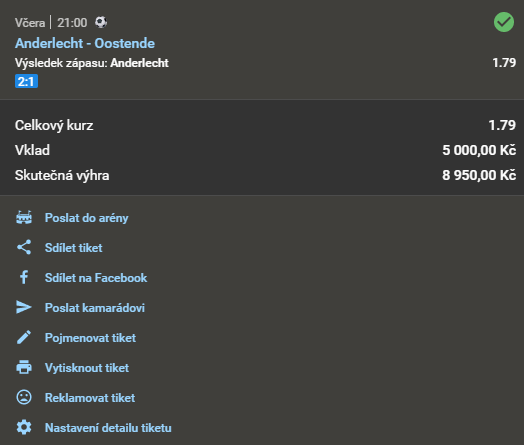The height and width of the screenshot is (445, 524).
Task: Click the arena icon beside Poslat do arény
Action: [24, 217]
